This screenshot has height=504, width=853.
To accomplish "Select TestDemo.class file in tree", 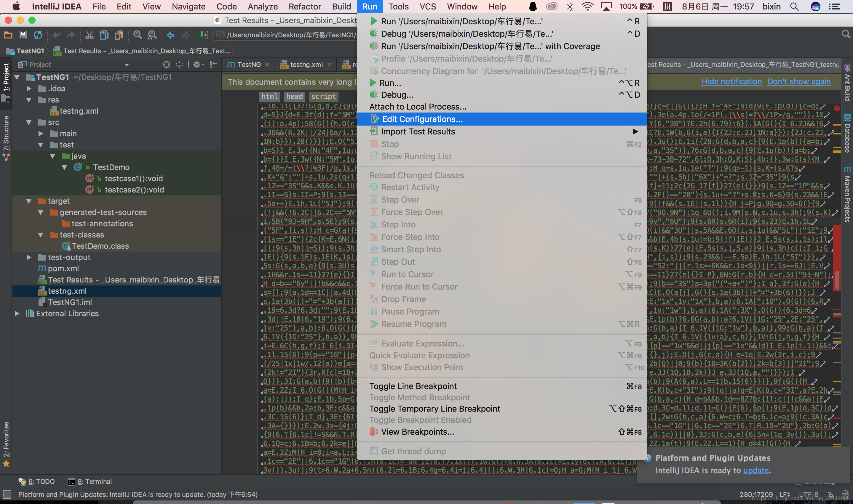I will pyautogui.click(x=100, y=246).
